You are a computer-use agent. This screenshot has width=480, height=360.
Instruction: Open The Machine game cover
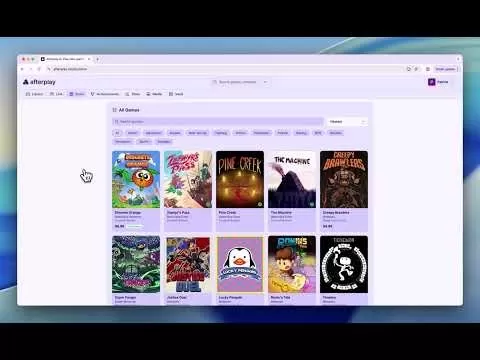click(x=292, y=179)
